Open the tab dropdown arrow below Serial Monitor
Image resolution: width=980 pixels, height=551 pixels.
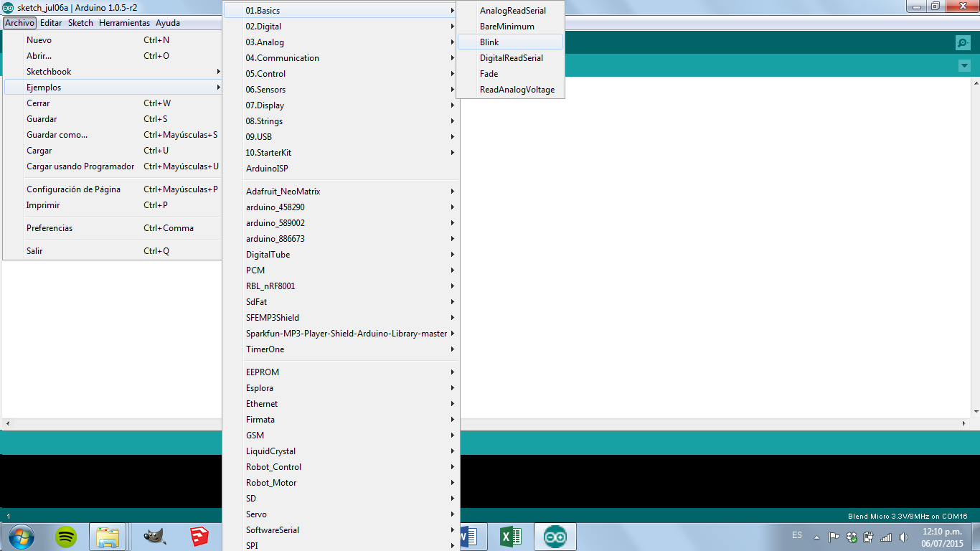pyautogui.click(x=963, y=66)
